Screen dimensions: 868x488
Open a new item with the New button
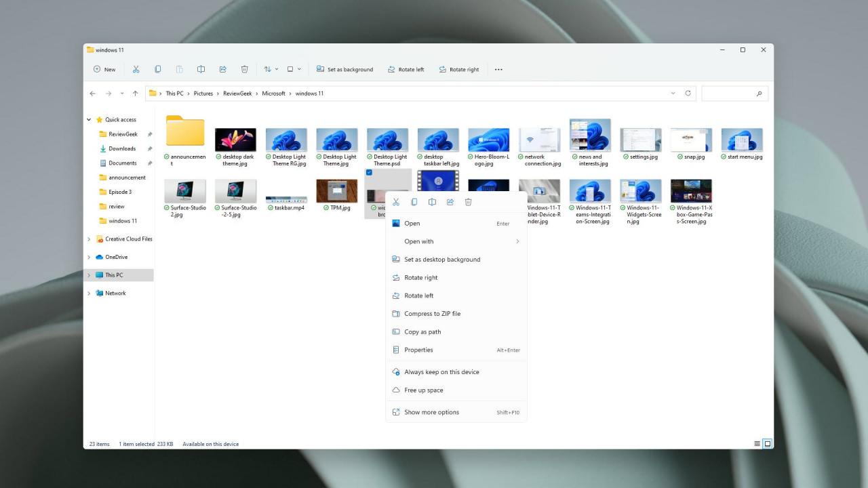pos(104,68)
